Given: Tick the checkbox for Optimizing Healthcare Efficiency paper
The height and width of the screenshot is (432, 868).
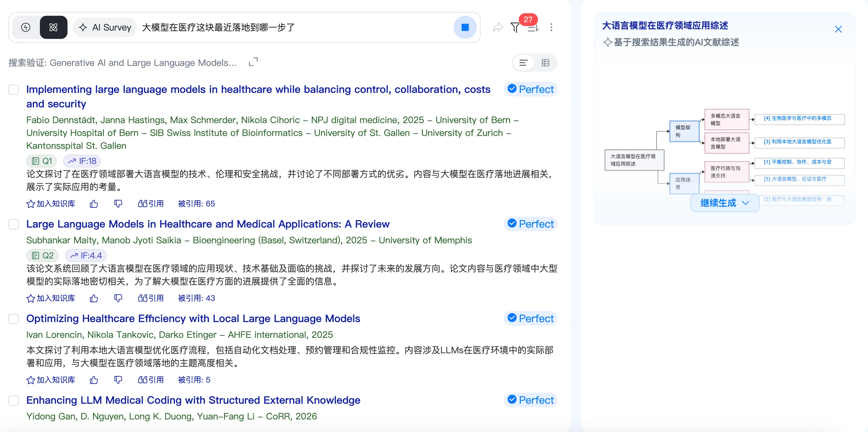Looking at the screenshot, I should point(14,319).
